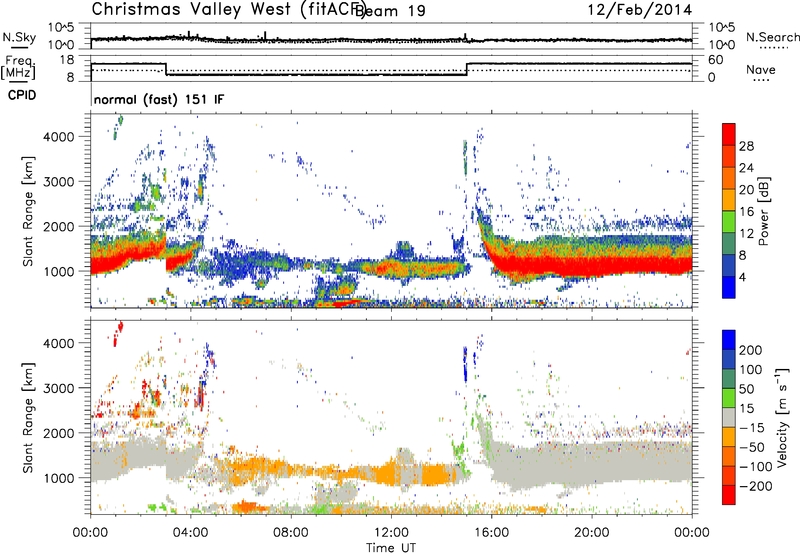Click the 'Freq. [MHz]' axis label

[18, 68]
